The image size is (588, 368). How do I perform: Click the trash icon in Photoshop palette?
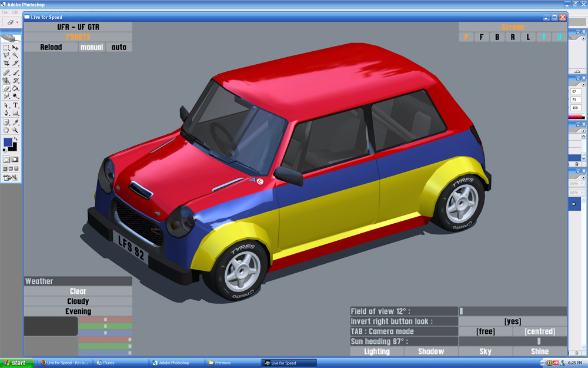577,164
